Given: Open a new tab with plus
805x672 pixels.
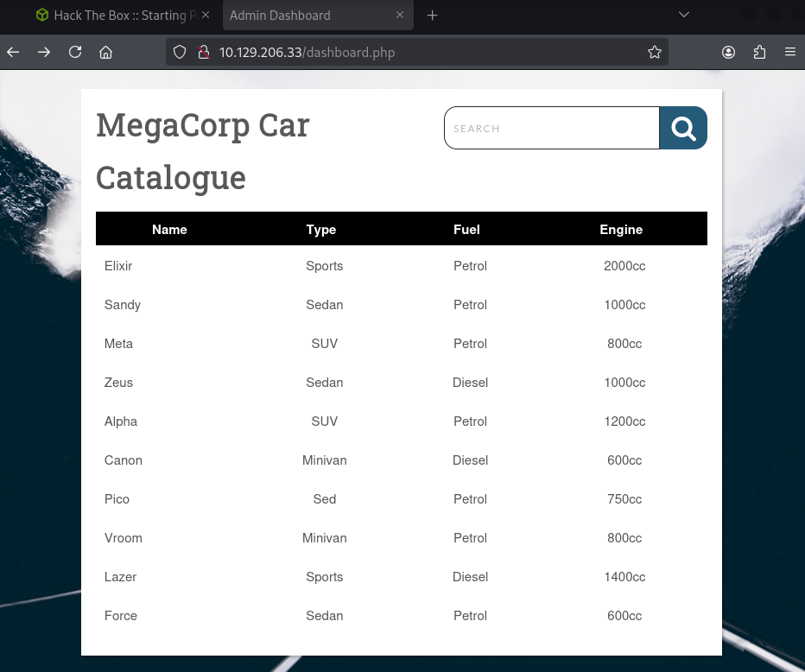Looking at the screenshot, I should [432, 16].
